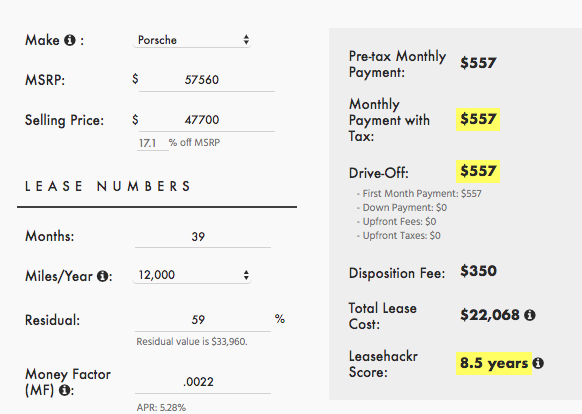Viewport: 582px width, 414px height.
Task: Click the Miles/Year info icon
Action: 102,276
